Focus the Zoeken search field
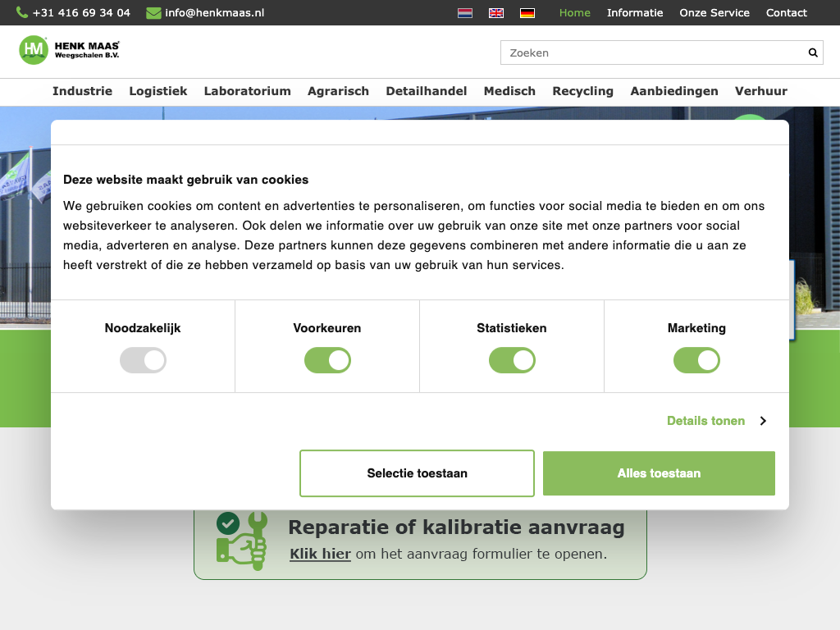 [x=652, y=52]
